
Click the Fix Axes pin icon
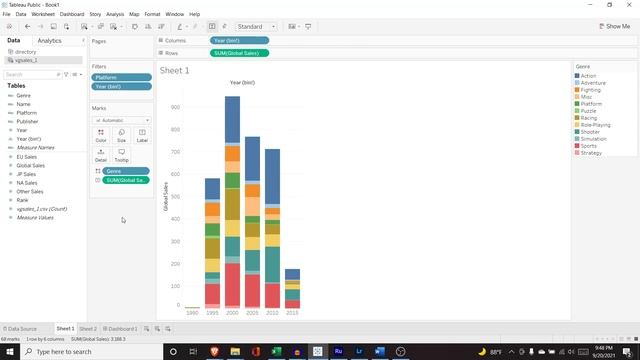tap(224, 27)
